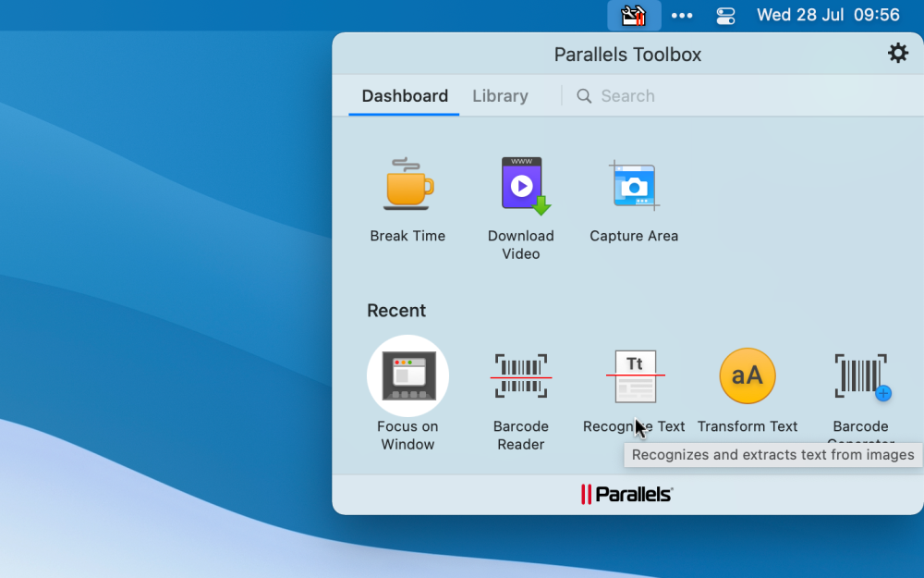Click the magnifying glass search icon
The width and height of the screenshot is (924, 578).
tap(584, 96)
